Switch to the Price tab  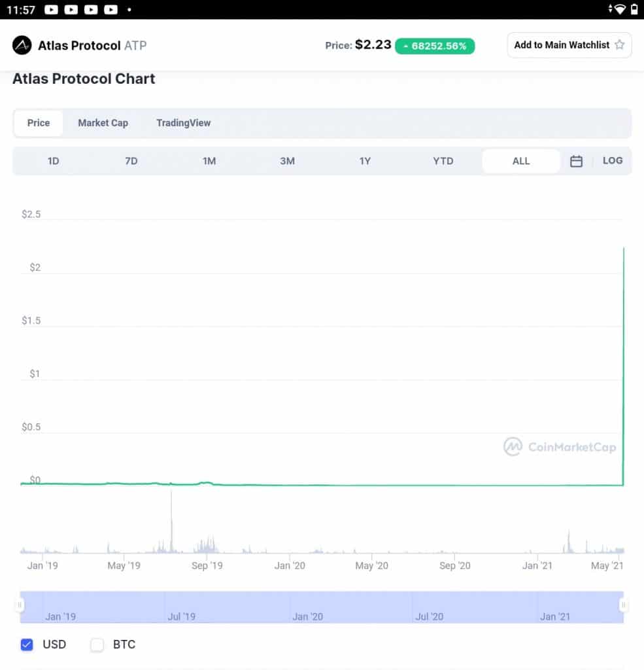[x=39, y=123]
